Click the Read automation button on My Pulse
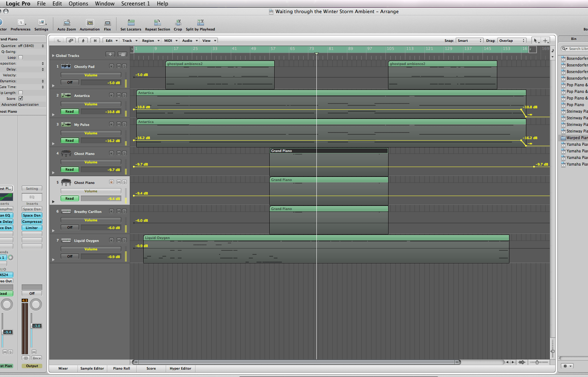 pos(69,141)
